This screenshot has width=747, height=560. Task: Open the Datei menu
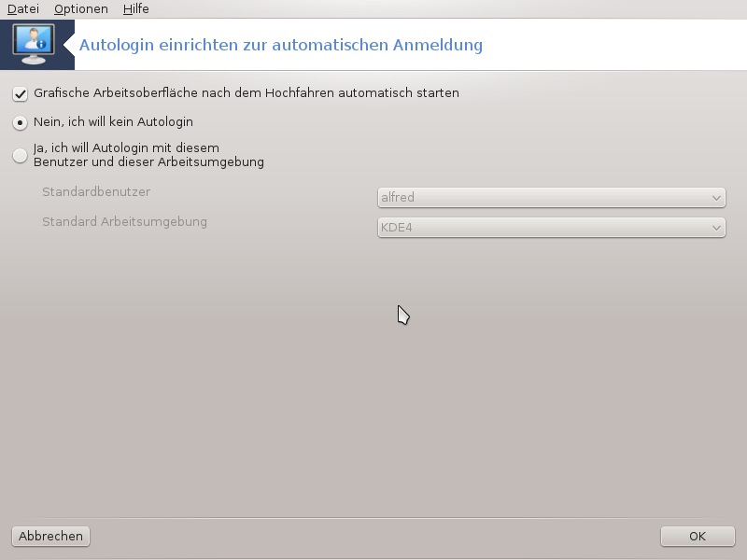(x=22, y=8)
